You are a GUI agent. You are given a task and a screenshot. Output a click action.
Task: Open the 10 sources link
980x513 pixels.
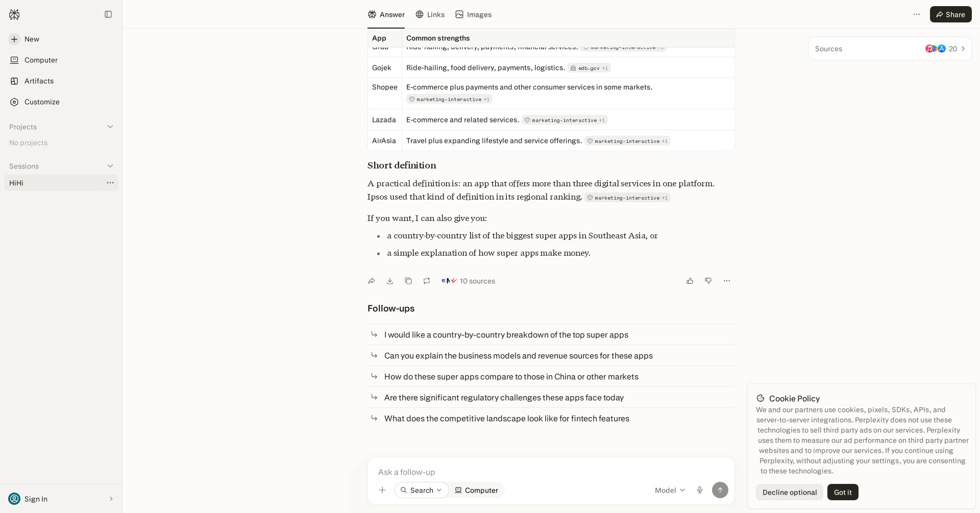(468, 281)
